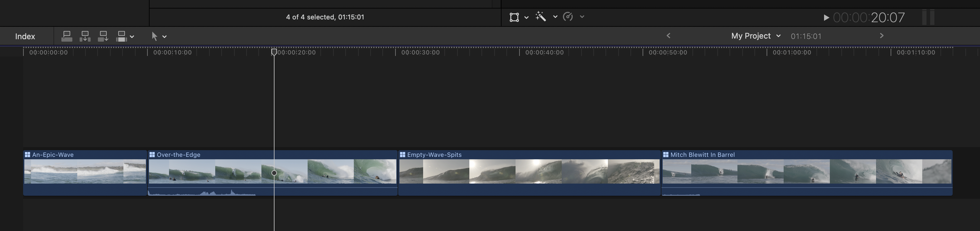This screenshot has height=231, width=980.
Task: Click the Transform tool icon
Action: click(514, 17)
